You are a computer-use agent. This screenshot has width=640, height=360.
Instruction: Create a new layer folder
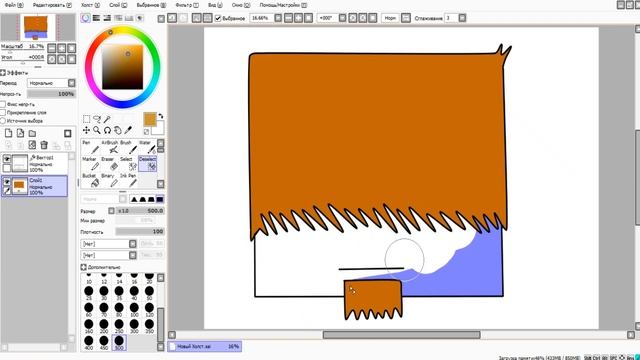click(32, 133)
